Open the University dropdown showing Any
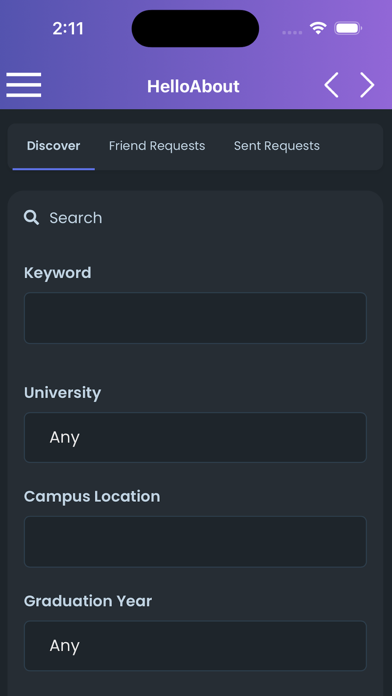This screenshot has width=392, height=696. [195, 438]
